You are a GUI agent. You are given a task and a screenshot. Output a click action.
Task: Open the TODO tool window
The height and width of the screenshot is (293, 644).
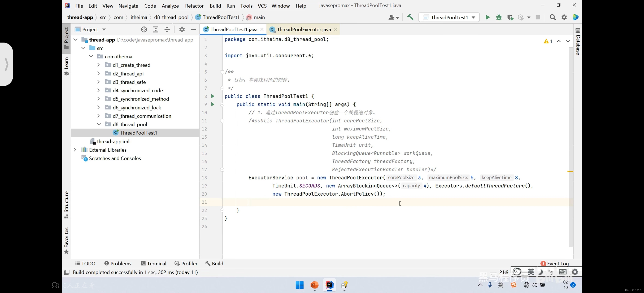tap(85, 263)
